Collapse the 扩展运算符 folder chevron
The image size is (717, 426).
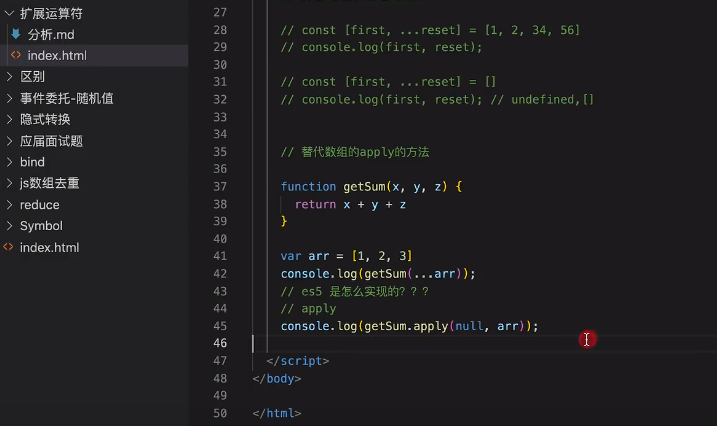pyautogui.click(x=9, y=14)
